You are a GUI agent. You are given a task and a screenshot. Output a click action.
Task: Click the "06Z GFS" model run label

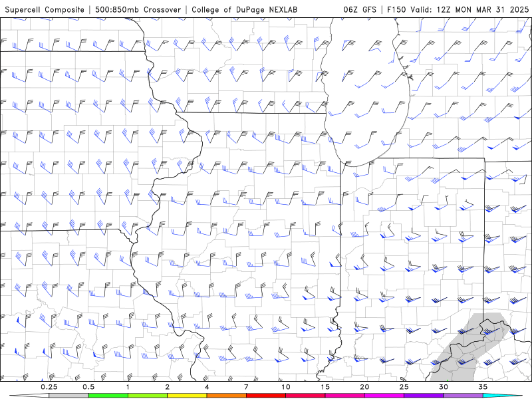(360, 9)
